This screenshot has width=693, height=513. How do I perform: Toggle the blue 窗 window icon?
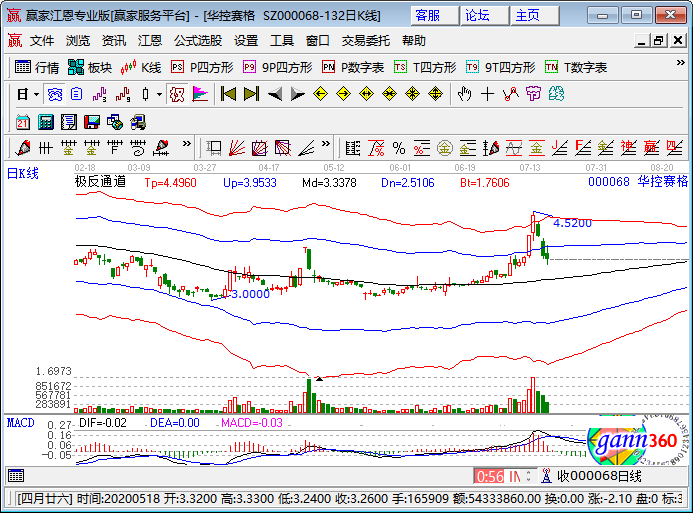pyautogui.click(x=55, y=94)
